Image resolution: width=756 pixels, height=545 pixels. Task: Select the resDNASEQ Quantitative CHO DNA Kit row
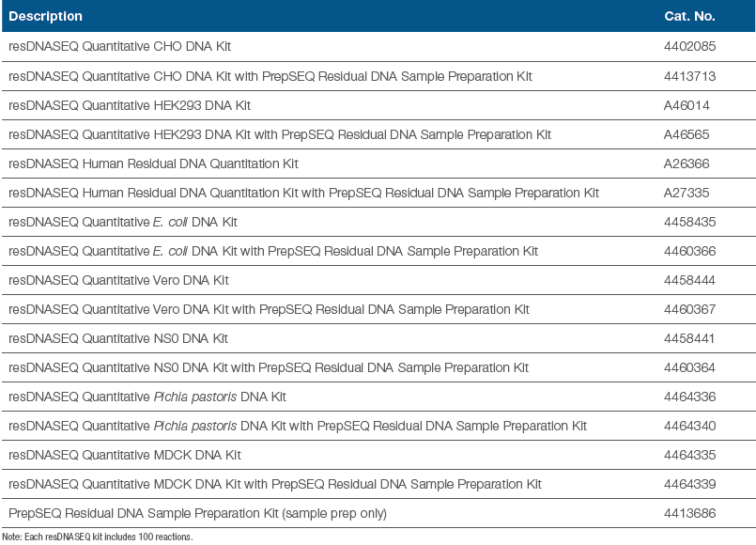tap(119, 46)
